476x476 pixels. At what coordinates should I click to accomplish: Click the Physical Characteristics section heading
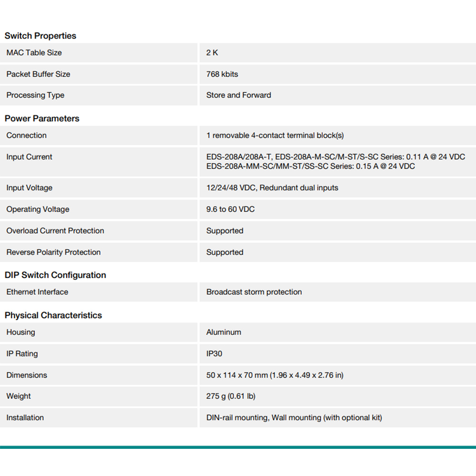[x=53, y=315]
